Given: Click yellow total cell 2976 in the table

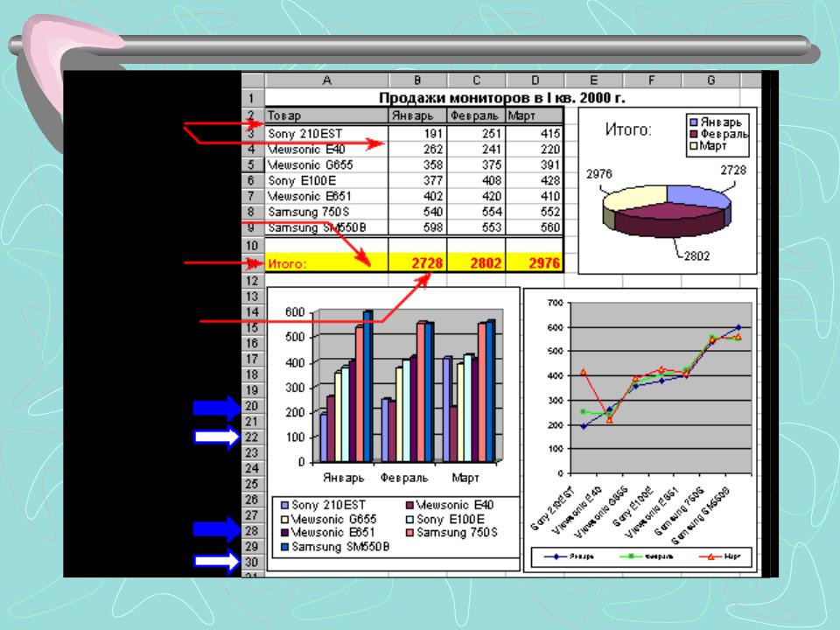Looking at the screenshot, I should [535, 263].
